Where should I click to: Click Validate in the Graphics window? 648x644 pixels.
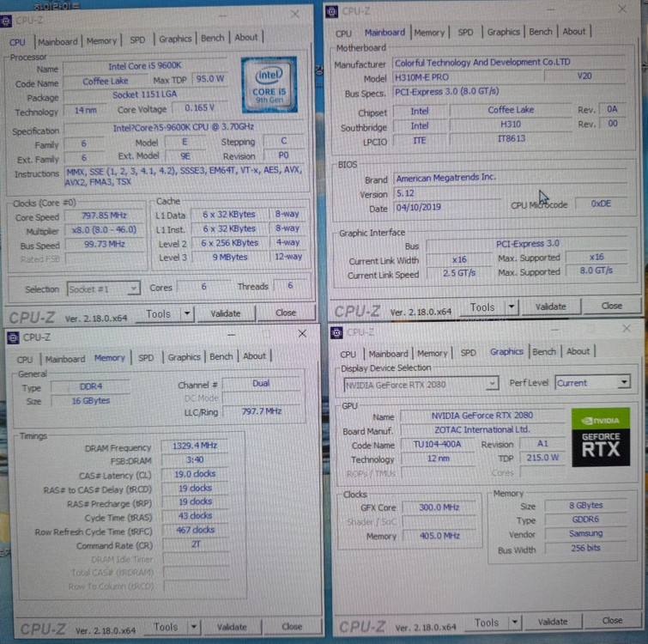tap(553, 622)
